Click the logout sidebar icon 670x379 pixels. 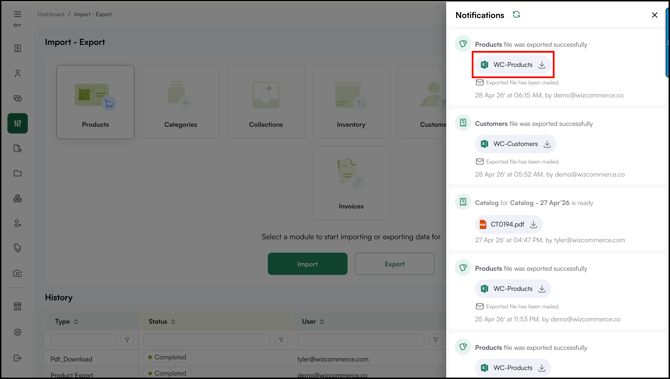click(18, 358)
